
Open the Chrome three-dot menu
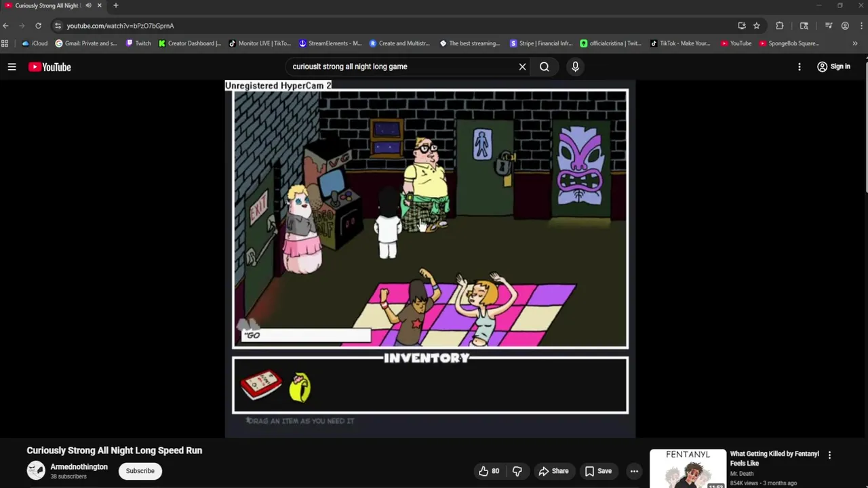coord(861,26)
